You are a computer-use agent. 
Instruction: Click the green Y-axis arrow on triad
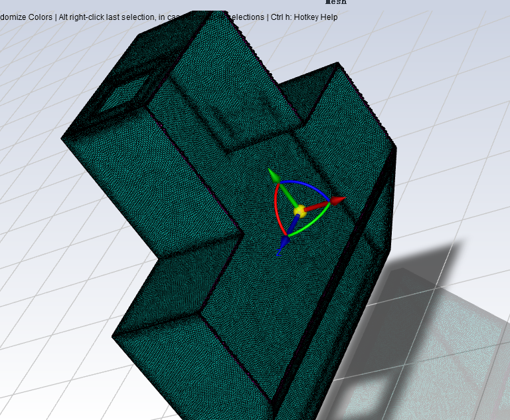click(x=274, y=175)
